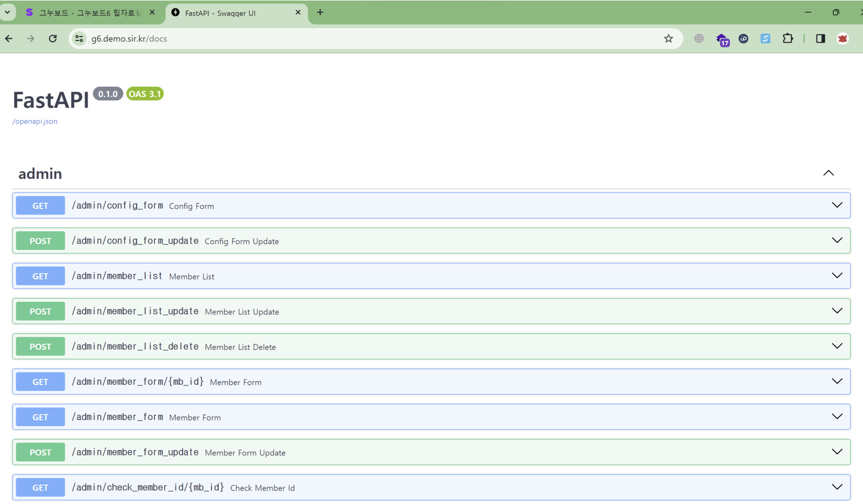Open a new browser tab
This screenshot has height=504, width=863.
320,12
